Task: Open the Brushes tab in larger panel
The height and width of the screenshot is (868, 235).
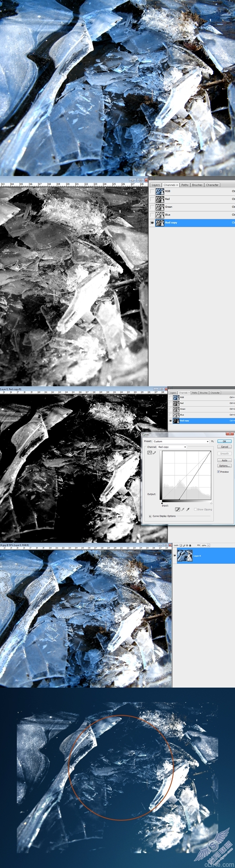Action: [x=197, y=185]
